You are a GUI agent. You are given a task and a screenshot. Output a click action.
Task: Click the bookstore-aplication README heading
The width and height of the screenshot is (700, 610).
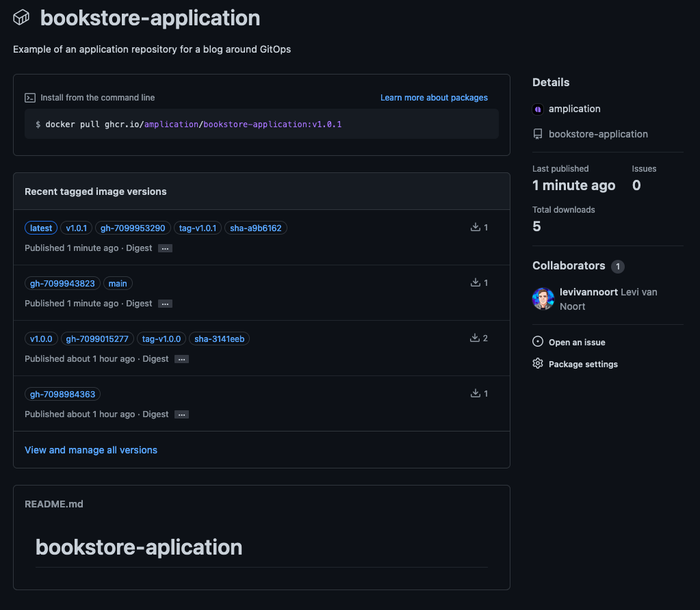139,547
